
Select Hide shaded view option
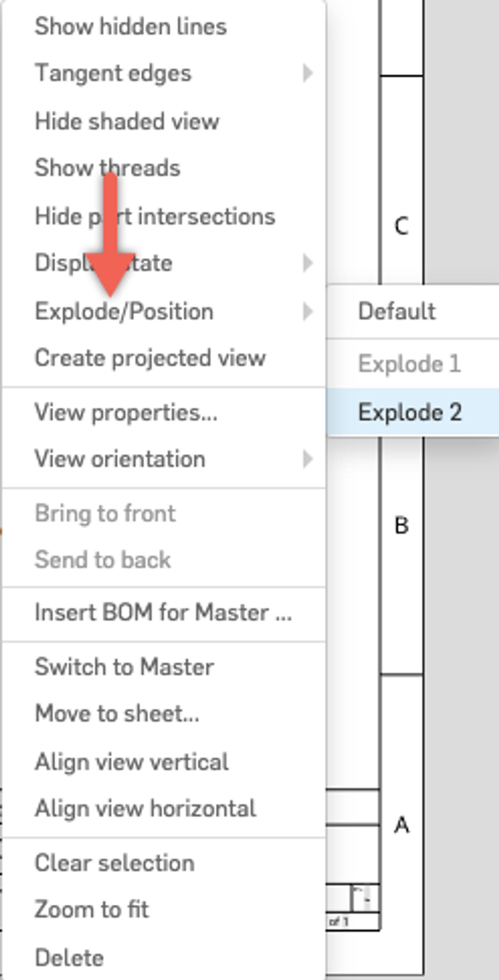pyautogui.click(x=127, y=121)
